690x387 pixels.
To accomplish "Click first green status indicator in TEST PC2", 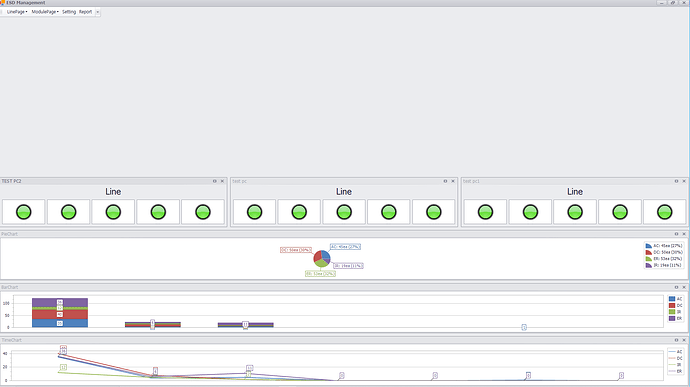I will pyautogui.click(x=24, y=212).
